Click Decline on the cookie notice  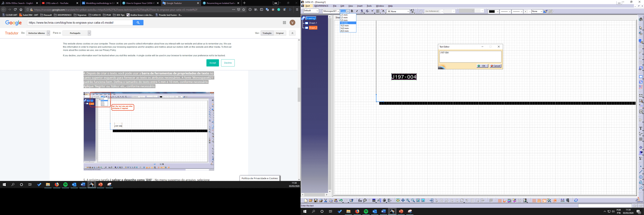point(228,63)
